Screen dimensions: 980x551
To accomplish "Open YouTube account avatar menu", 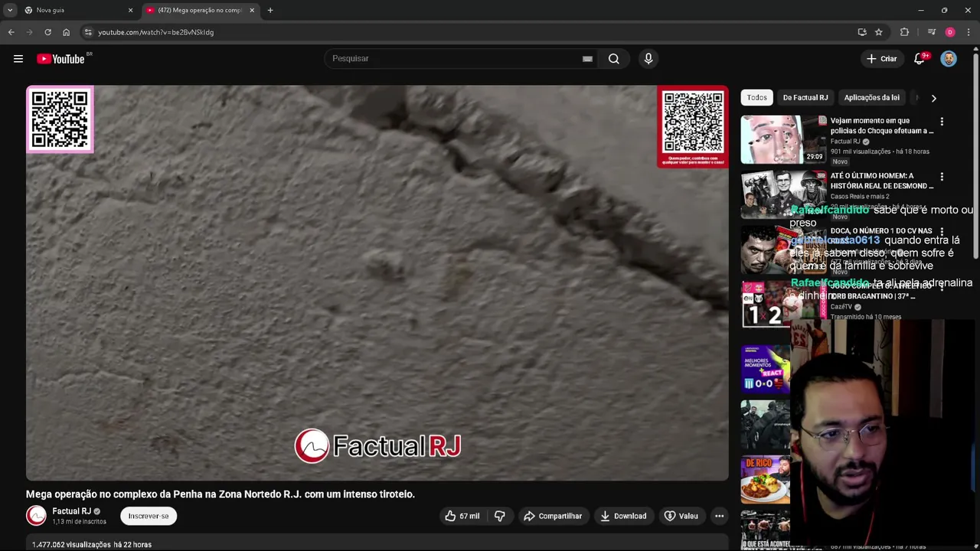I will click(x=949, y=59).
